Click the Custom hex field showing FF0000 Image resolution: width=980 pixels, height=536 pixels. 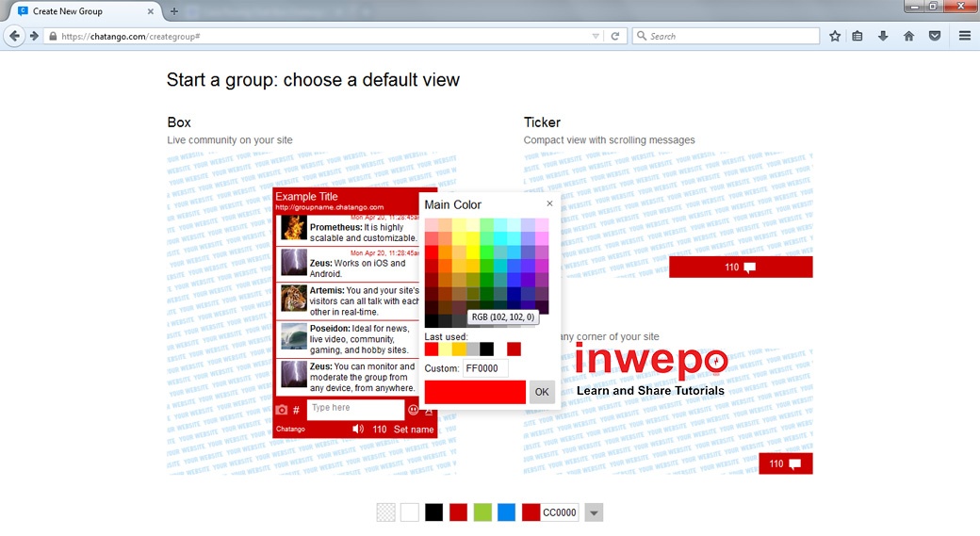(485, 368)
